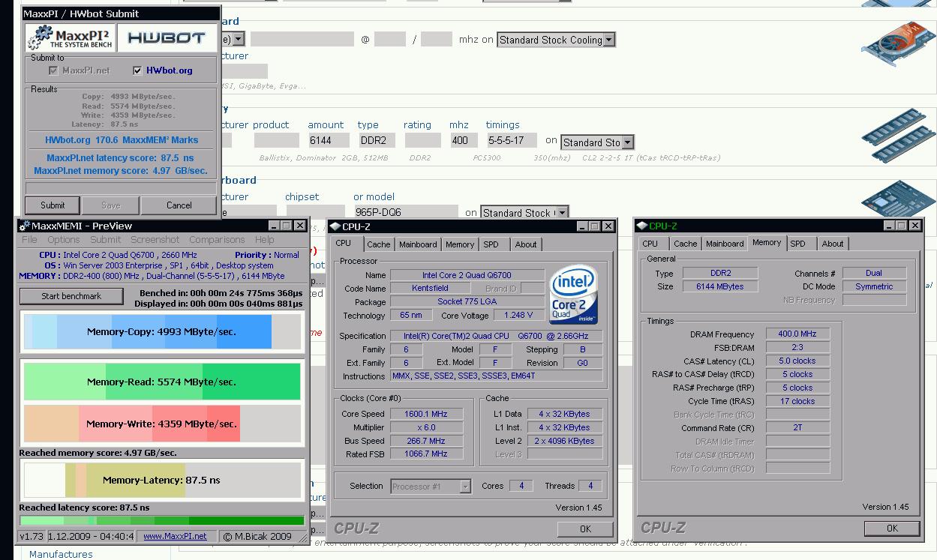Click the memory mhz field 400
The width and height of the screenshot is (937, 560).
464,140
